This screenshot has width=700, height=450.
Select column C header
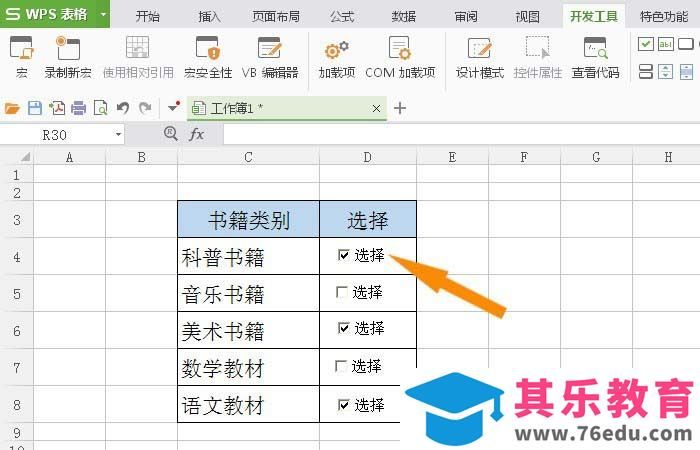pos(249,157)
